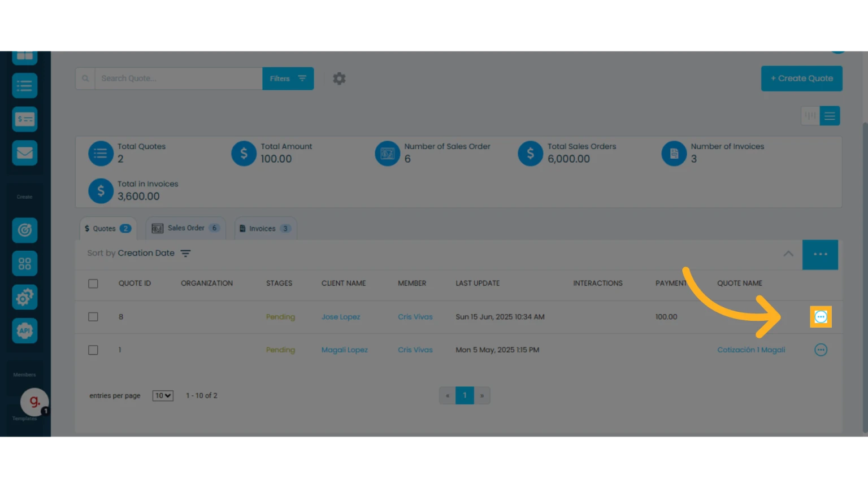Switch to the Quotes tab

point(108,228)
